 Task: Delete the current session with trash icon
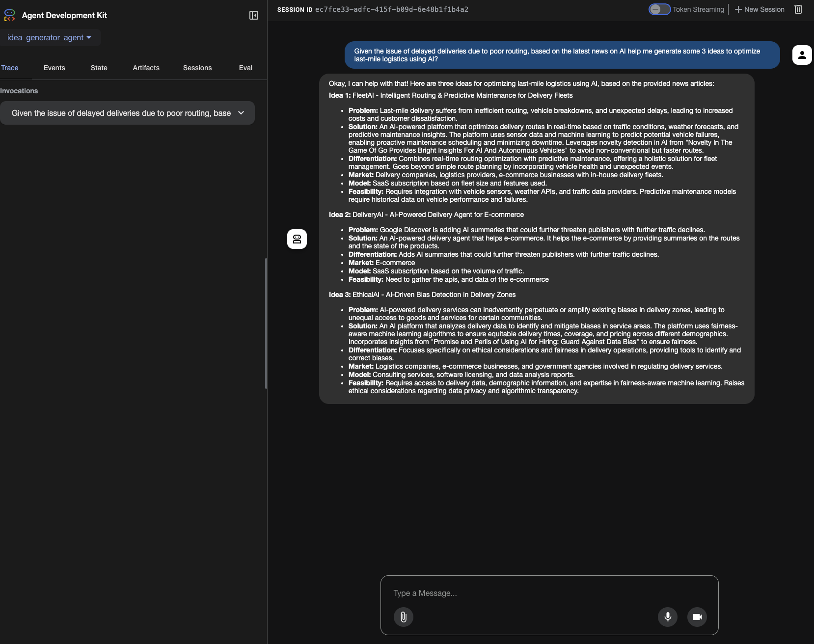(x=798, y=9)
